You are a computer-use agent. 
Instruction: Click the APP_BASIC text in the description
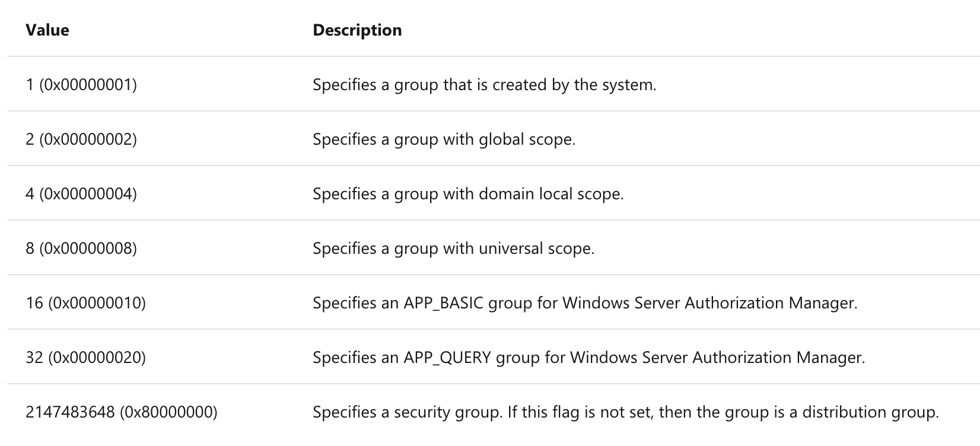[x=443, y=303]
